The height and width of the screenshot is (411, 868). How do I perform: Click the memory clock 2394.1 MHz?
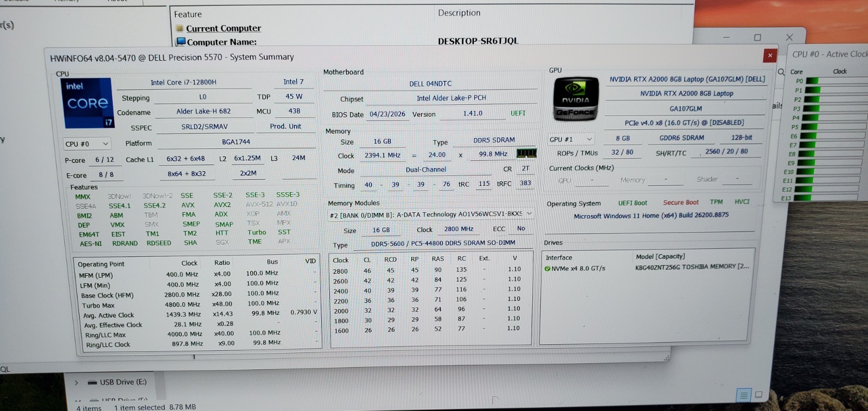click(382, 155)
